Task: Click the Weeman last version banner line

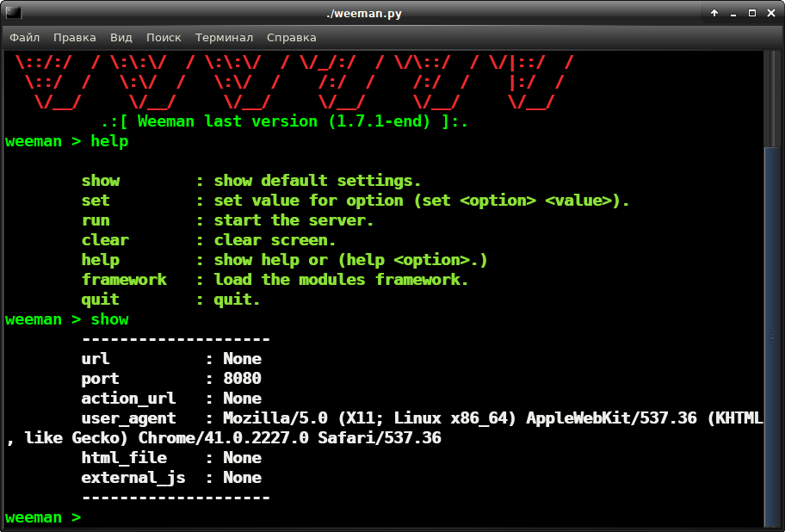Action: click(284, 121)
